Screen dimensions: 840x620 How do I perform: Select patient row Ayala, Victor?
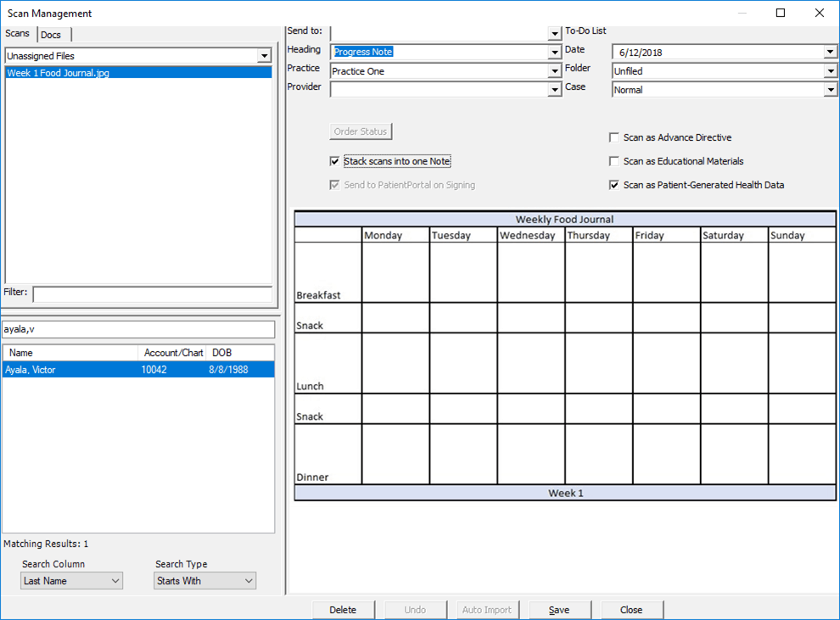[x=139, y=370]
